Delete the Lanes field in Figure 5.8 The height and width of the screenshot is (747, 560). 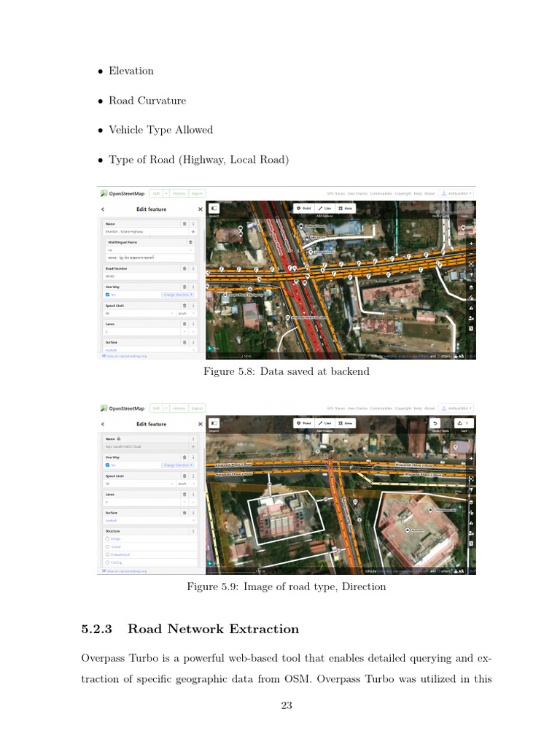pos(184,324)
